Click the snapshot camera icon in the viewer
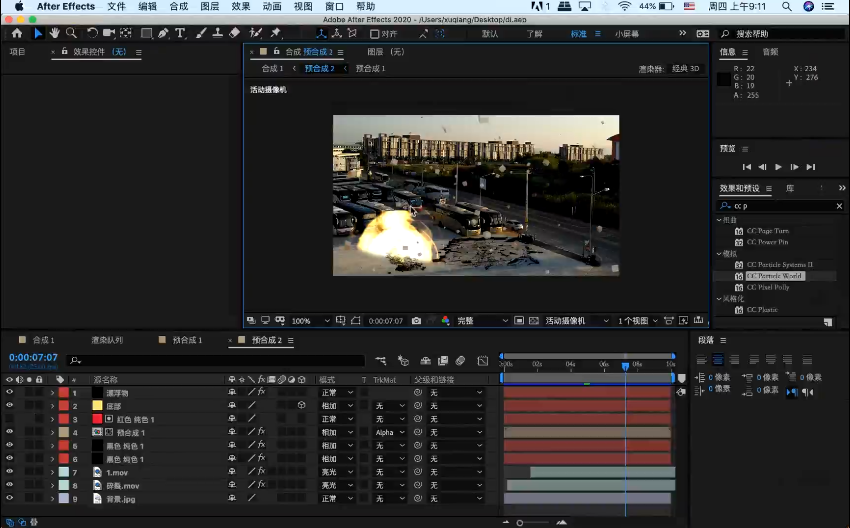Screen dimensions: 850x528 click(416, 321)
